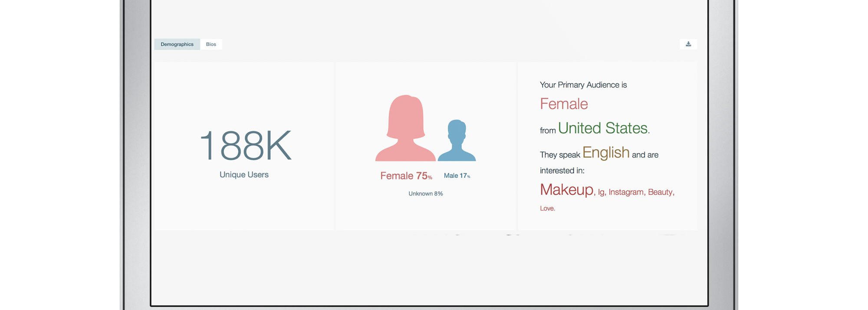Switch to the Demographics tab
This screenshot has height=310, width=868.
(177, 44)
